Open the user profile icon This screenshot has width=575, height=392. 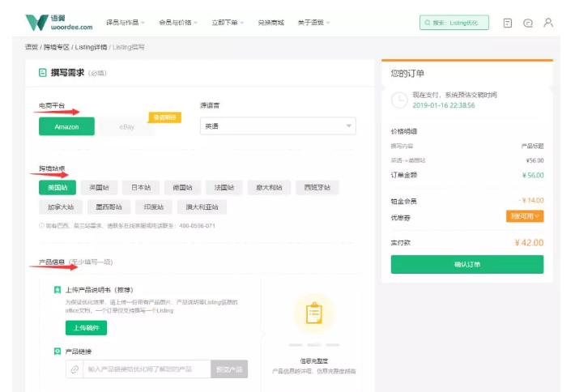pyautogui.click(x=548, y=23)
